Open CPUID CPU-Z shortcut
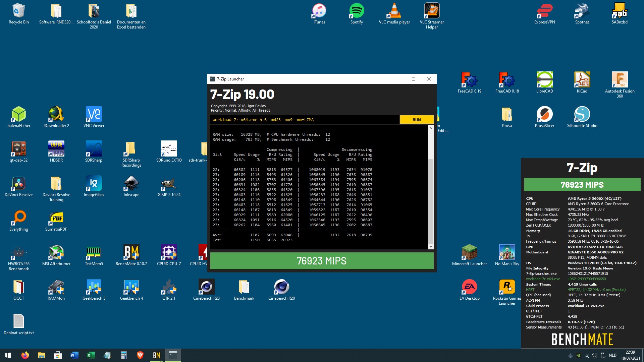The height and width of the screenshot is (362, 644). coord(169,255)
